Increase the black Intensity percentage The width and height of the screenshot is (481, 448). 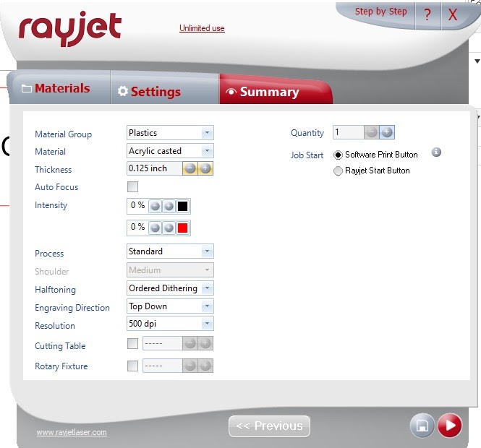coord(169,206)
